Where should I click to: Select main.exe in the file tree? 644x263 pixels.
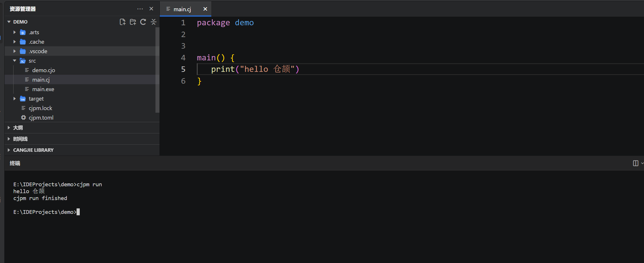click(x=82, y=89)
